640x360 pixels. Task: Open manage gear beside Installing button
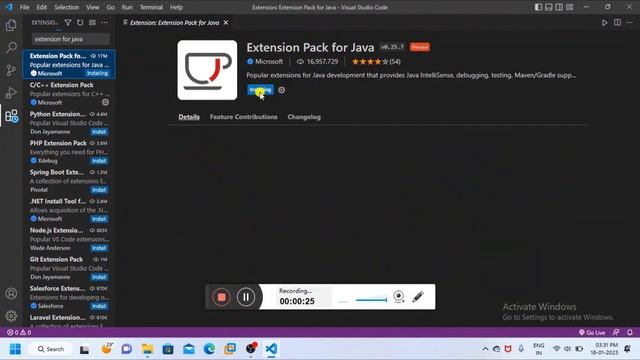point(282,90)
